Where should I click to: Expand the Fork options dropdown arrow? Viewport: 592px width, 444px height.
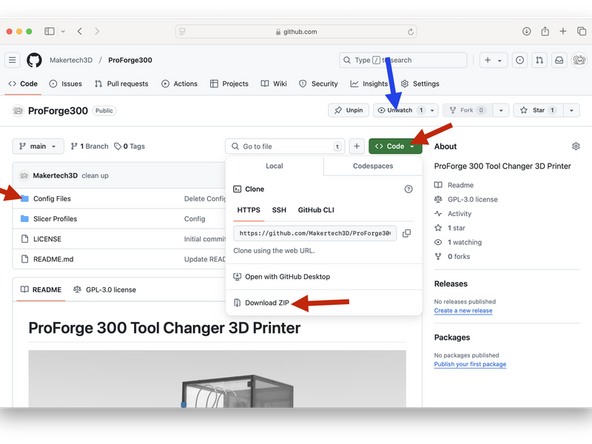(501, 110)
